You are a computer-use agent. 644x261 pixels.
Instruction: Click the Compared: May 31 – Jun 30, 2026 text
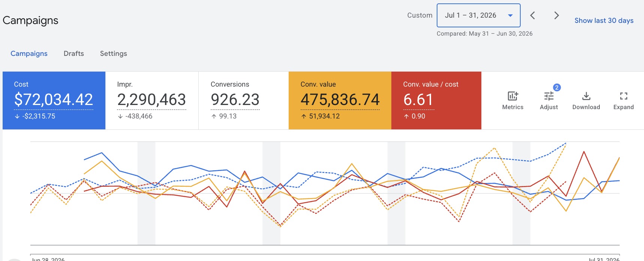[x=484, y=34]
